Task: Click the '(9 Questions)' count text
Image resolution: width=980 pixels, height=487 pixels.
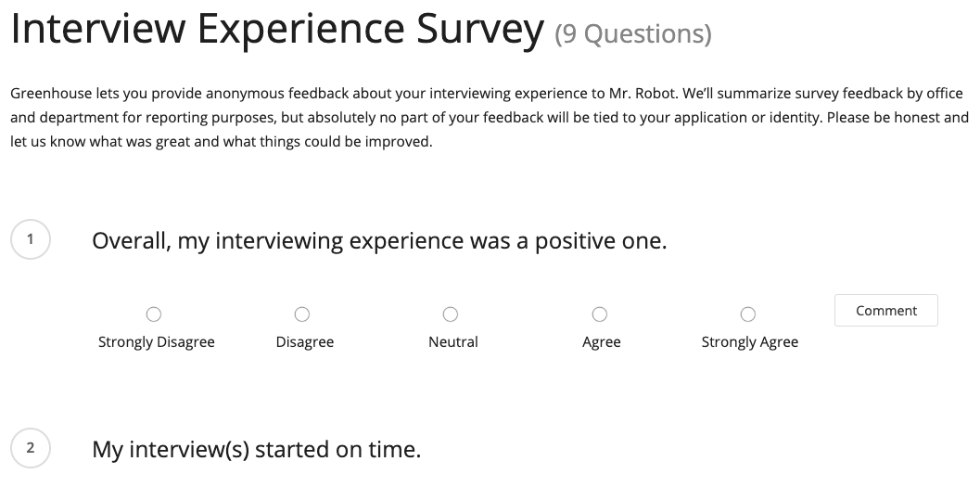Action: (x=633, y=33)
